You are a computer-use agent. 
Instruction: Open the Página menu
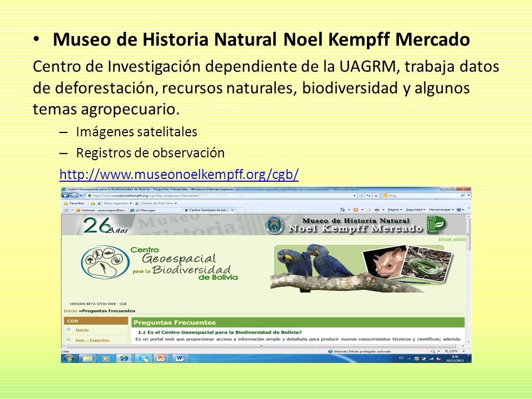point(395,210)
